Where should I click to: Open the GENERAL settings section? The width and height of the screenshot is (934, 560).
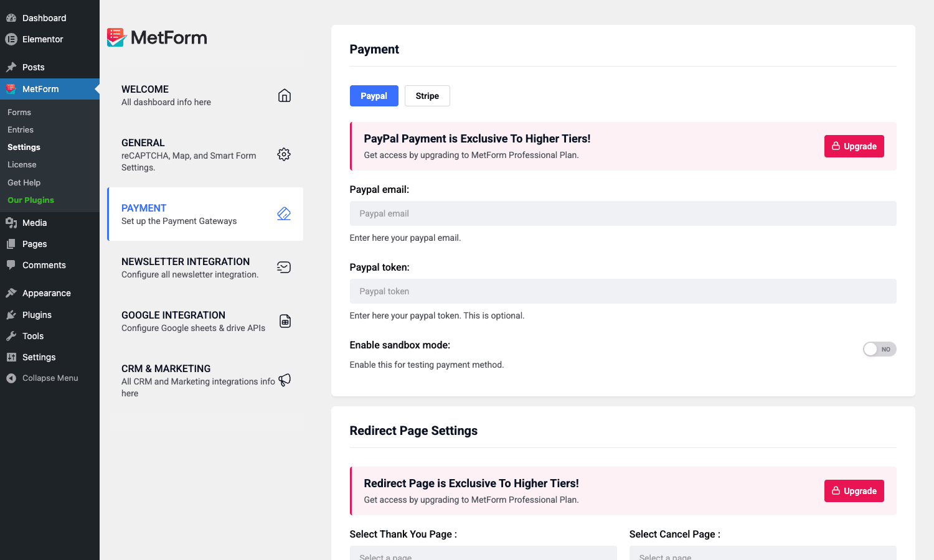pos(205,154)
